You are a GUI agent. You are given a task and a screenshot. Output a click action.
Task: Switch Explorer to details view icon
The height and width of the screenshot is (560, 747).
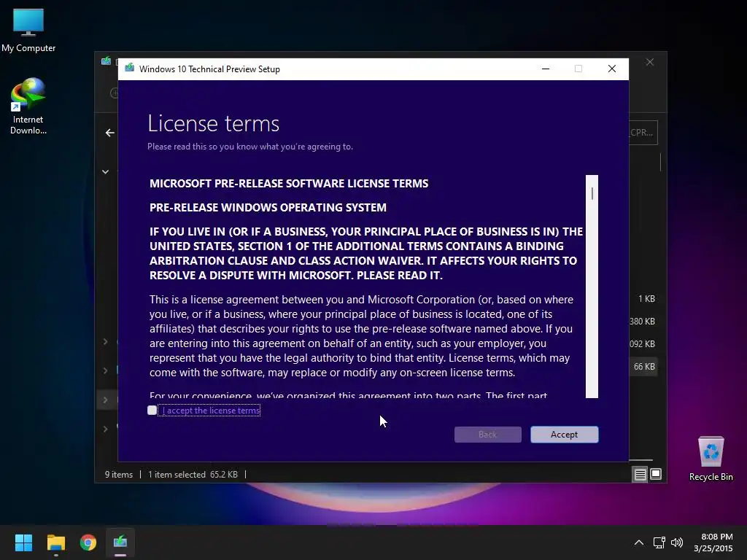(x=640, y=474)
